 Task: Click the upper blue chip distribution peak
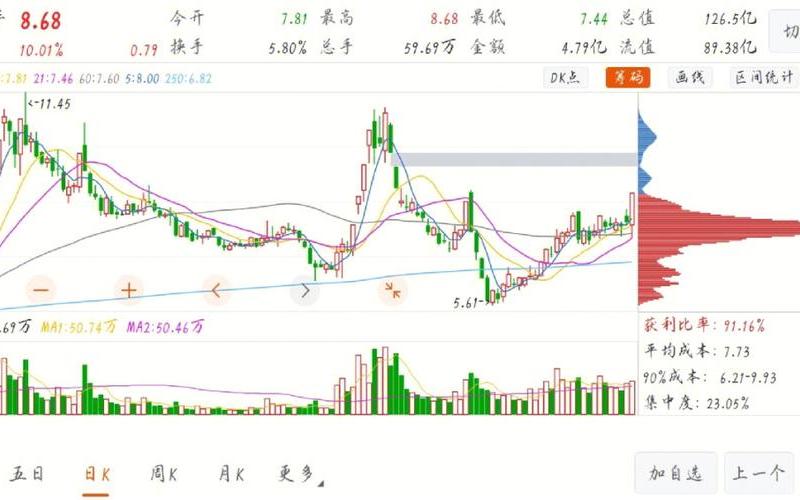click(x=647, y=136)
